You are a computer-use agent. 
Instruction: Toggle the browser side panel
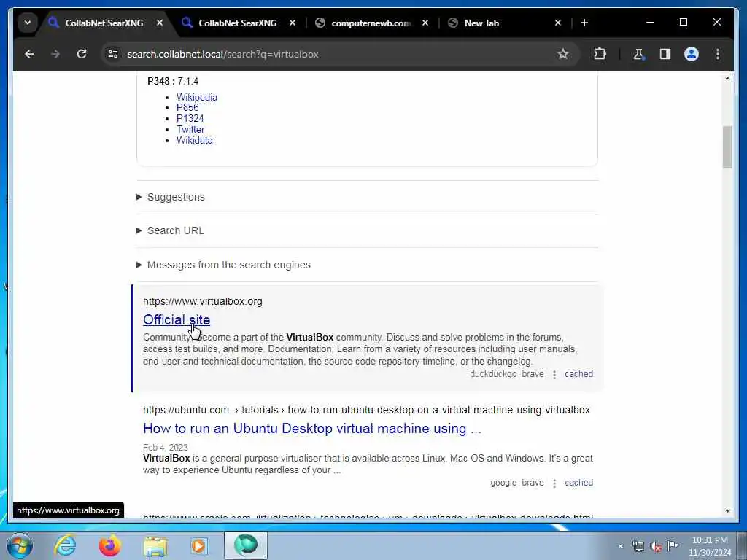665,54
